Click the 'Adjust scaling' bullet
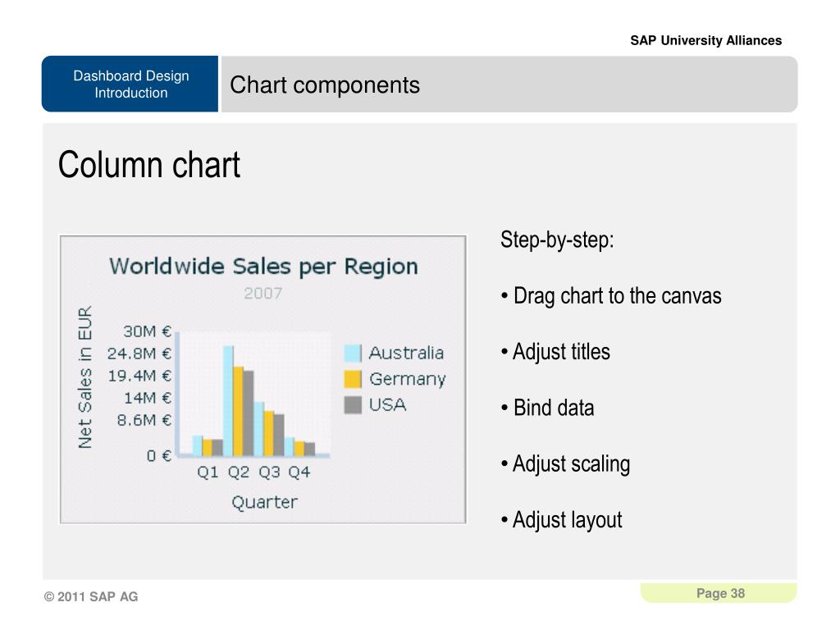 tap(566, 464)
